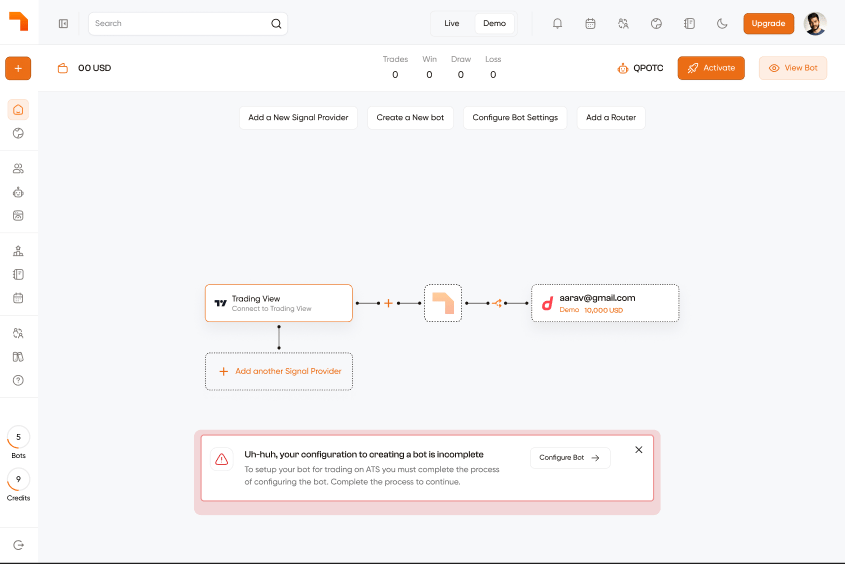Open the help question mark icon
The height and width of the screenshot is (564, 845).
click(18, 380)
